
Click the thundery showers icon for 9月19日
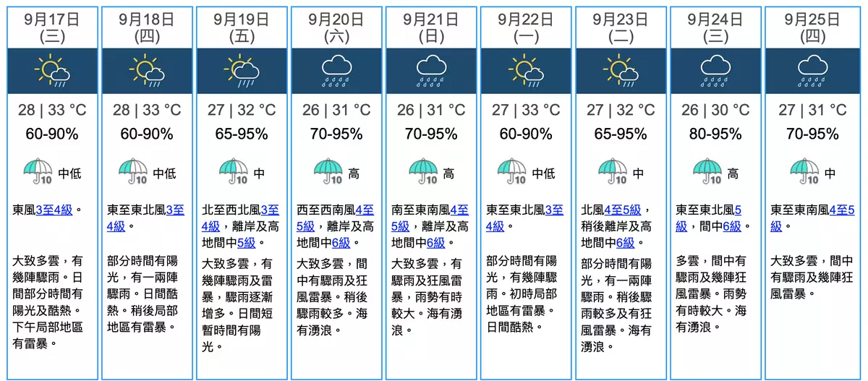pyautogui.click(x=243, y=71)
